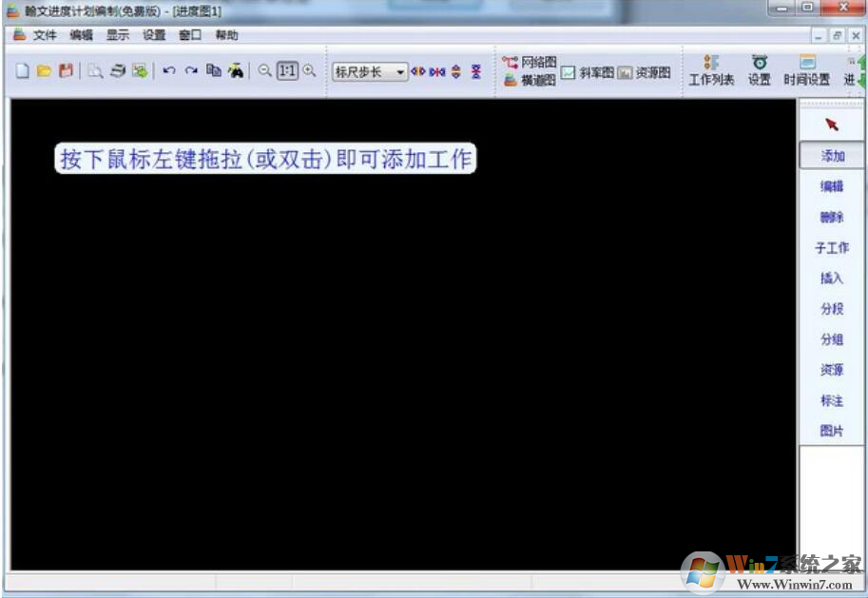Click the 添加 (add) sidebar button
Viewport: 868px width, 598px height.
pyautogui.click(x=830, y=155)
